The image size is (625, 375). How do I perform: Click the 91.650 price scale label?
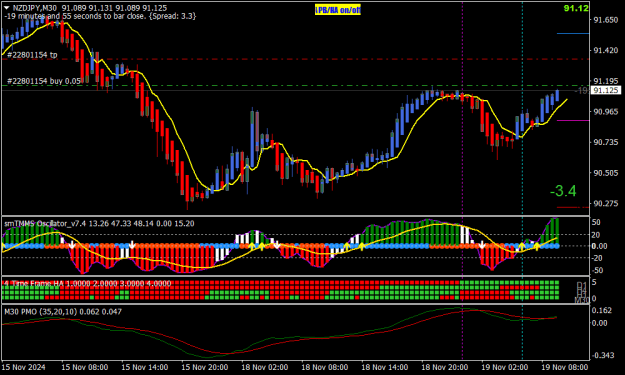605,20
